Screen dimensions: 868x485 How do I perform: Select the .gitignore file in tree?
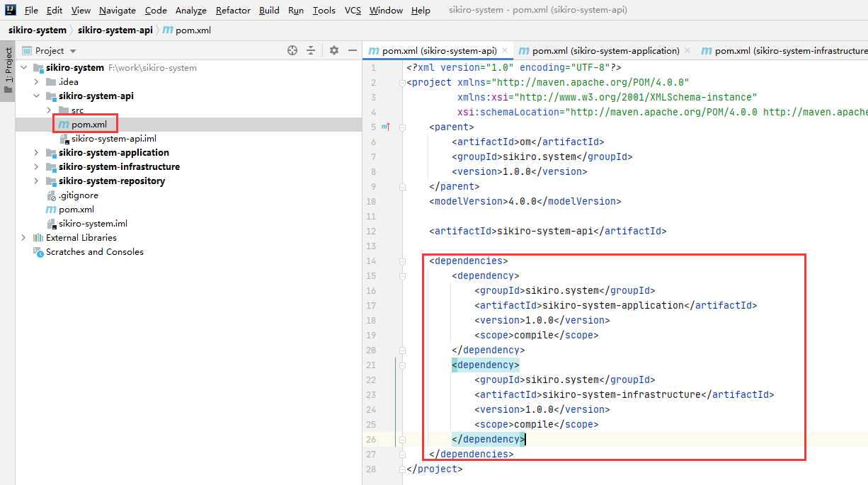[x=79, y=195]
